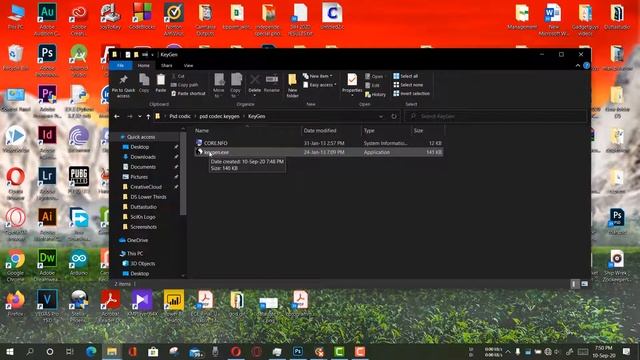Go up one folder level arrow
Screen dimensions: 640x360
click(148, 116)
